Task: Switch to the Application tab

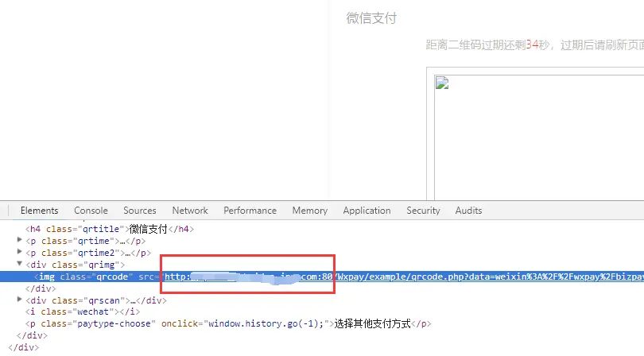Action: (367, 211)
